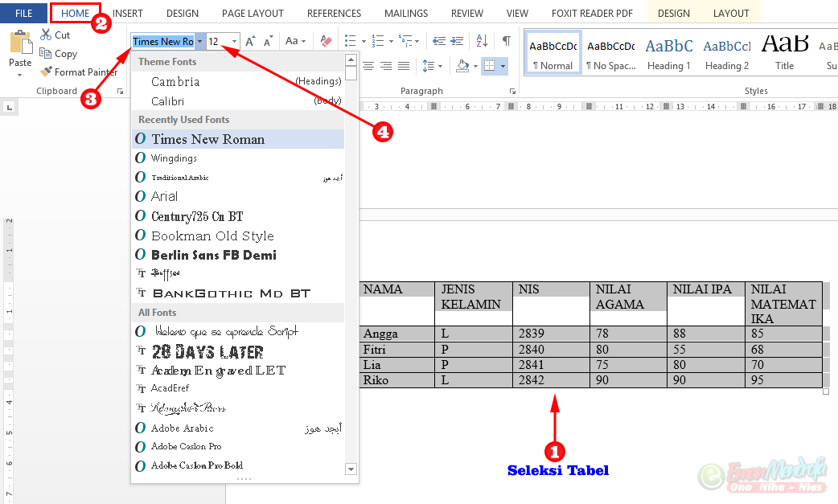Viewport: 838px width, 504px height.
Task: Select Times New Roman font
Action: click(238, 139)
